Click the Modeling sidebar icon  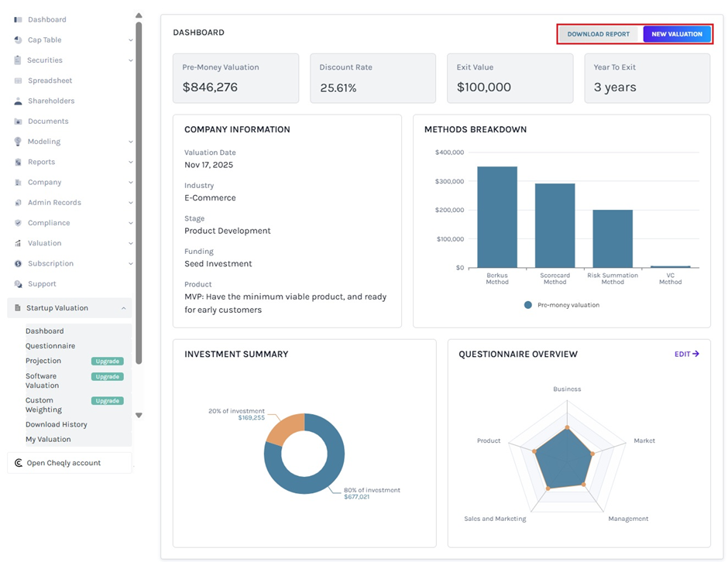[19, 141]
